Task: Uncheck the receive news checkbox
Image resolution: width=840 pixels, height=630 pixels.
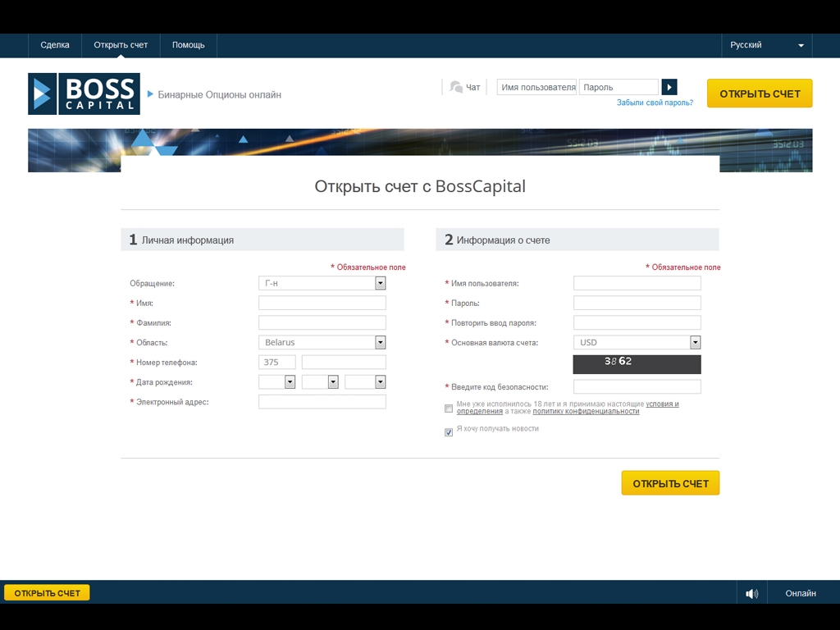Action: [449, 432]
